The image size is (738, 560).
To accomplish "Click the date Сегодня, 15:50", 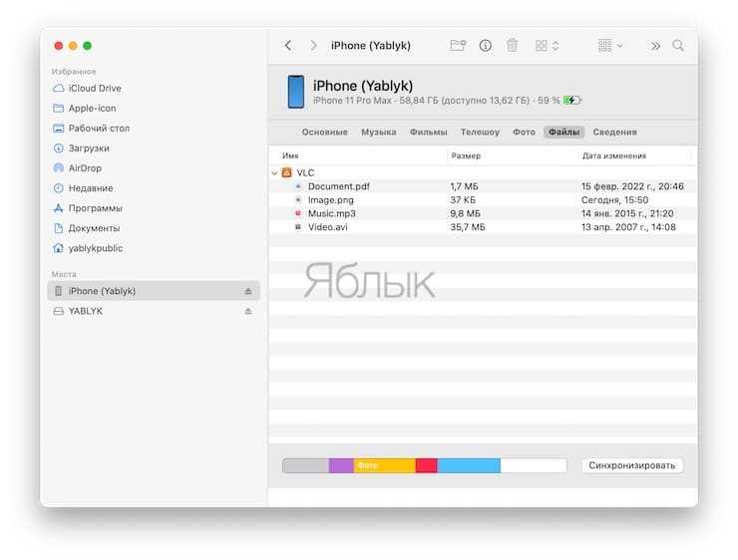I will tap(614, 200).
